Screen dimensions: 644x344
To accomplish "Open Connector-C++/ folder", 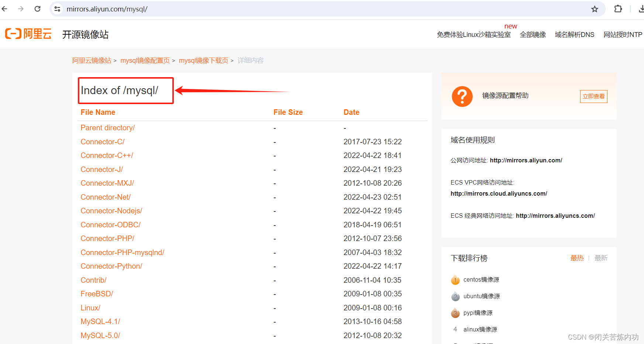I will (107, 155).
